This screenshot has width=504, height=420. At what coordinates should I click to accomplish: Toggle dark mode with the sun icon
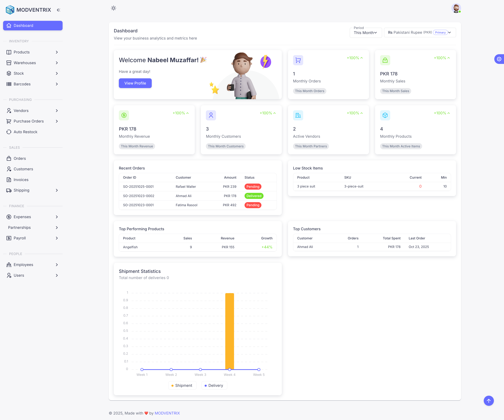(113, 8)
